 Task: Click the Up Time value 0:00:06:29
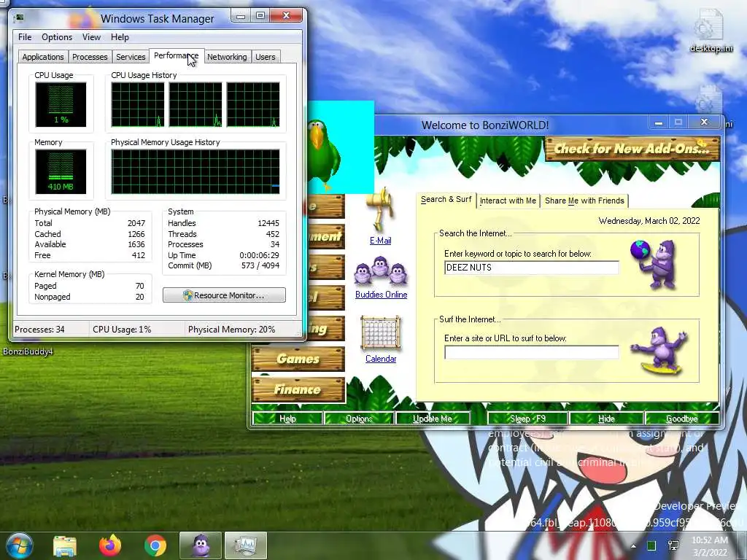coord(259,255)
